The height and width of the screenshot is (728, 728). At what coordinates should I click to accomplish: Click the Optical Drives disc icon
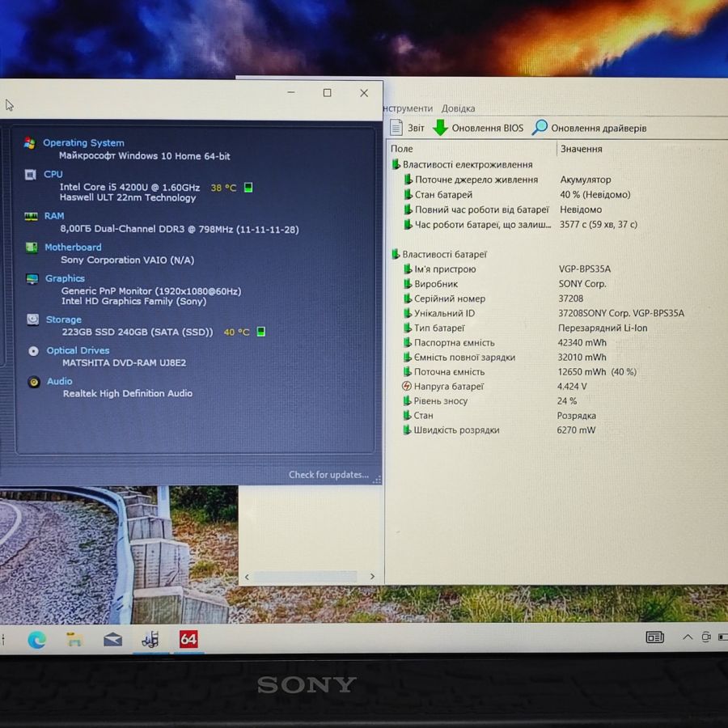tap(33, 351)
